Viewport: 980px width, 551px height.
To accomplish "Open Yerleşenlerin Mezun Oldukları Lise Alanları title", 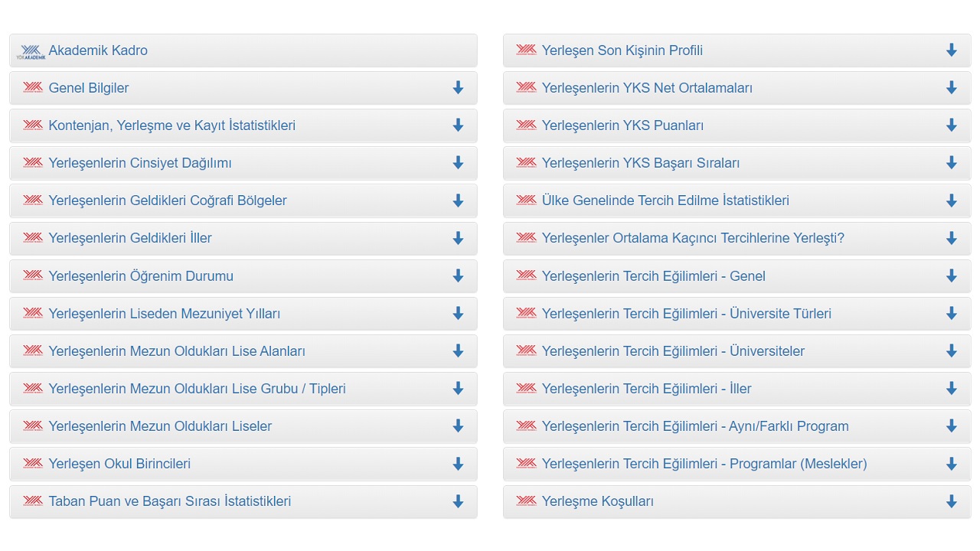I will (177, 351).
